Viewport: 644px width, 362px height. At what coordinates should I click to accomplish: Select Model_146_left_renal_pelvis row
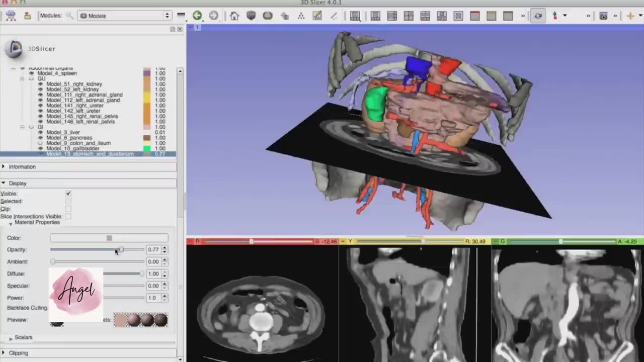[80, 122]
